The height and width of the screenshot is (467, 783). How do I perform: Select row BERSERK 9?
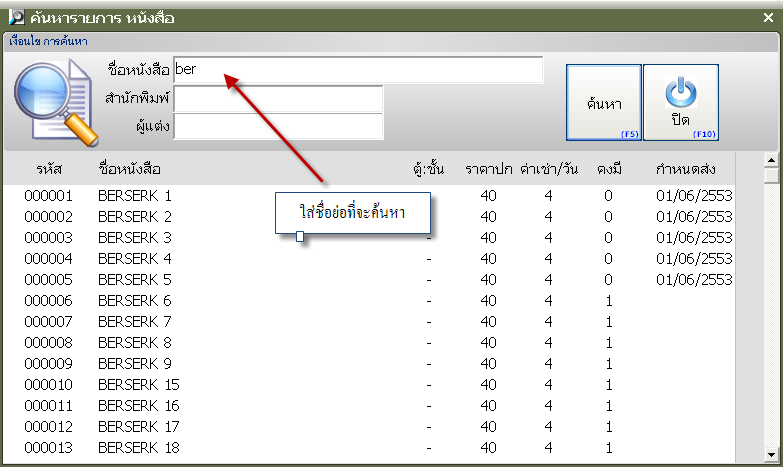tap(369, 364)
